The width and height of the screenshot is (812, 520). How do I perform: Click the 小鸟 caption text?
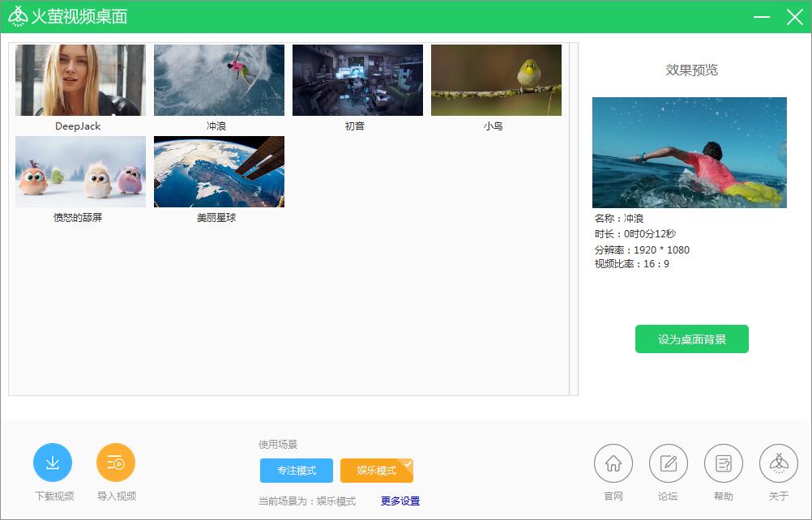point(493,126)
